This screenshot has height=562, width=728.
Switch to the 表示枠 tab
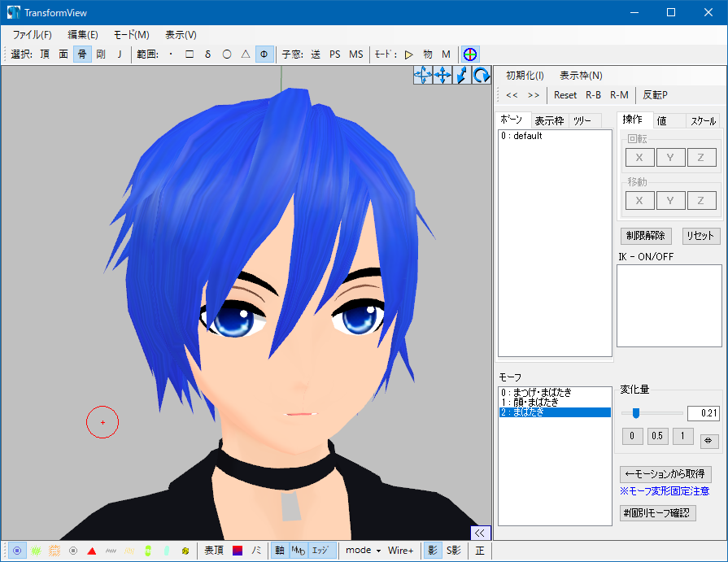549,121
